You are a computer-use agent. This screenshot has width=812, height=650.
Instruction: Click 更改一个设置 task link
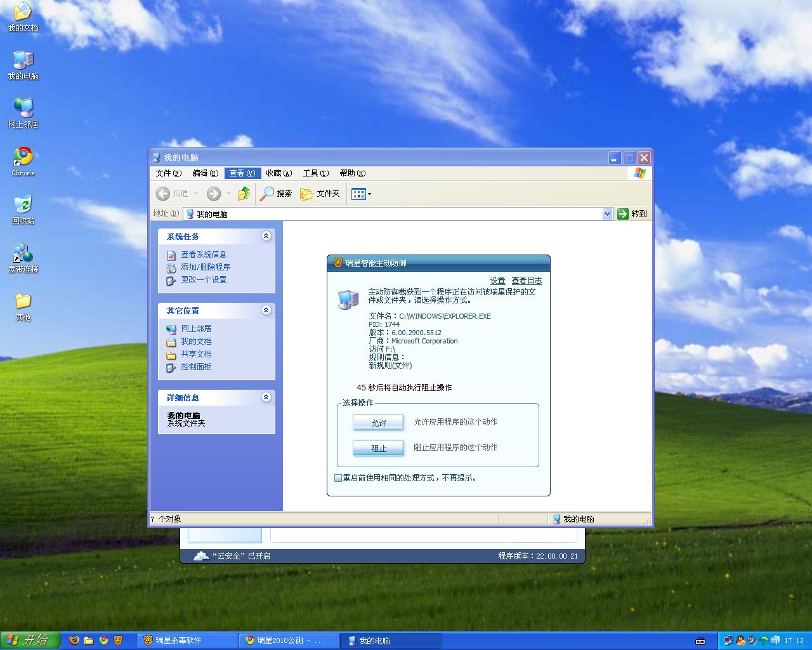pos(204,280)
